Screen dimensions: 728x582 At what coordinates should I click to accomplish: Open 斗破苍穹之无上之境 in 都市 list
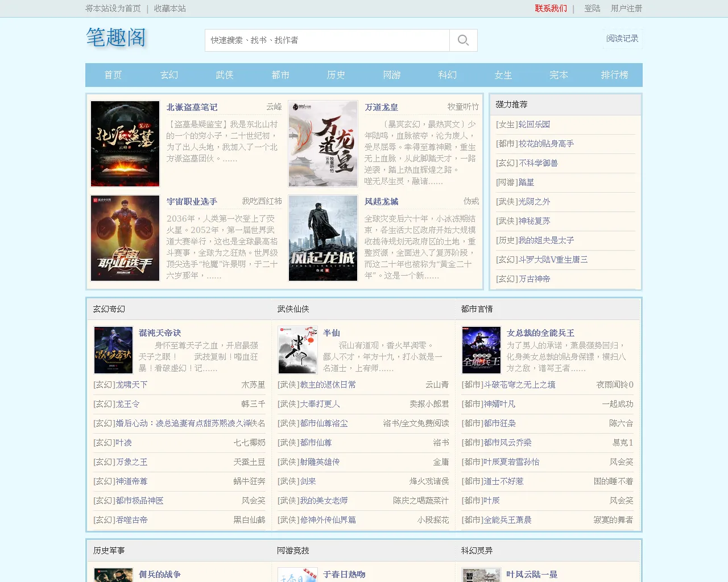point(519,385)
